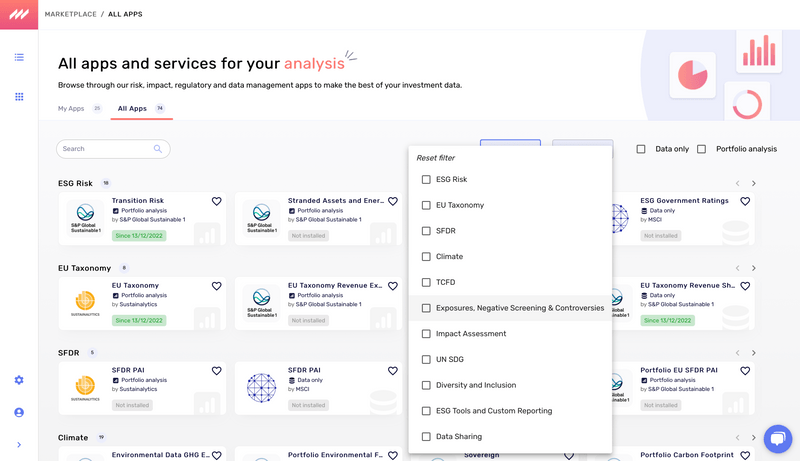Favorite the Portfolio EU SFDR PAI app

745,371
